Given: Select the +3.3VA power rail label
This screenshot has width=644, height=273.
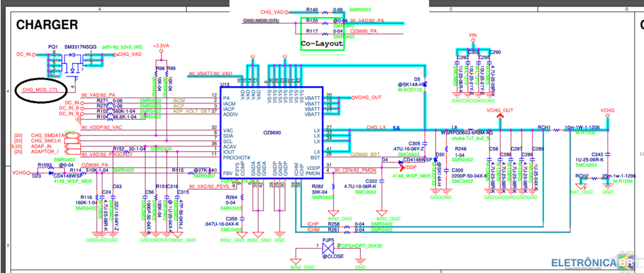Looking at the screenshot, I should pyautogui.click(x=161, y=46).
